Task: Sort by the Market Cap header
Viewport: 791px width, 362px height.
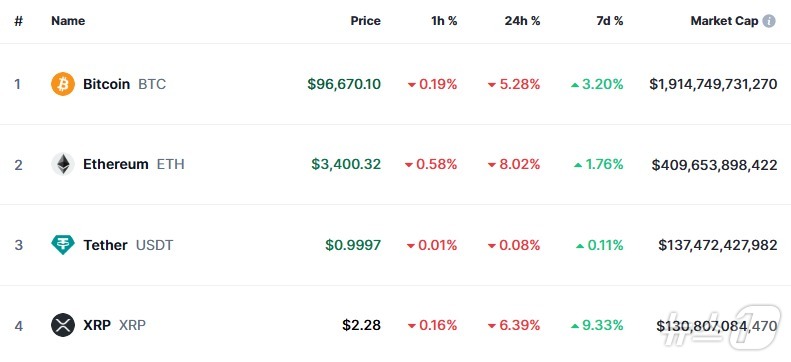Action: click(x=724, y=21)
